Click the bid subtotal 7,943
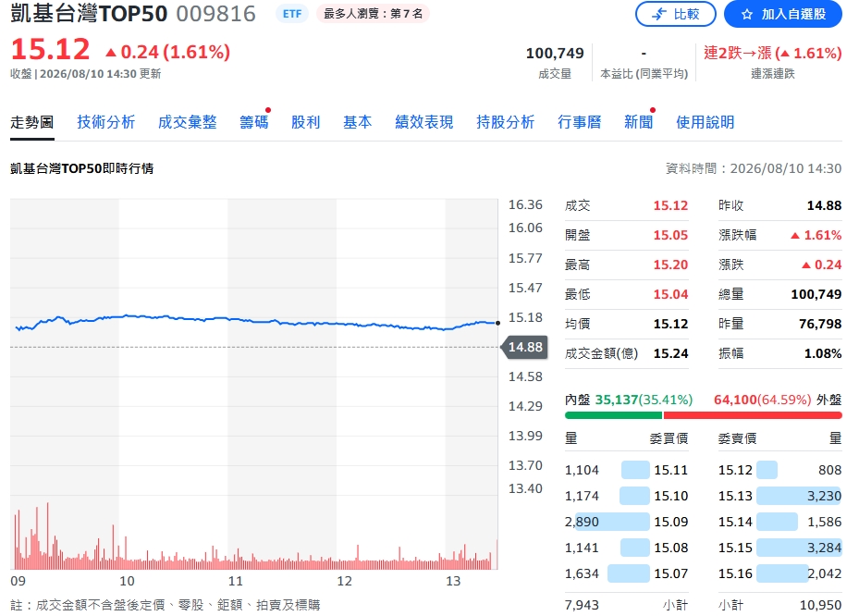859x616 pixels. tap(582, 605)
